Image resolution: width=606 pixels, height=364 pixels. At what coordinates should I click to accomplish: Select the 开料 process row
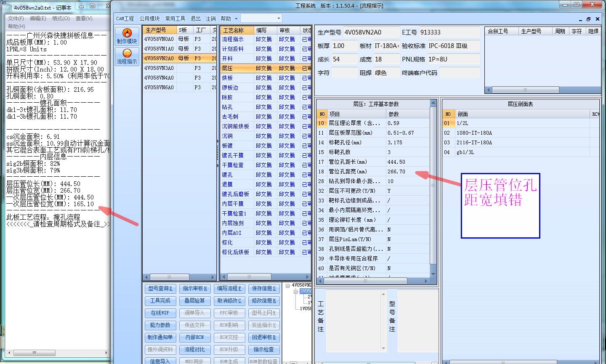click(266, 58)
